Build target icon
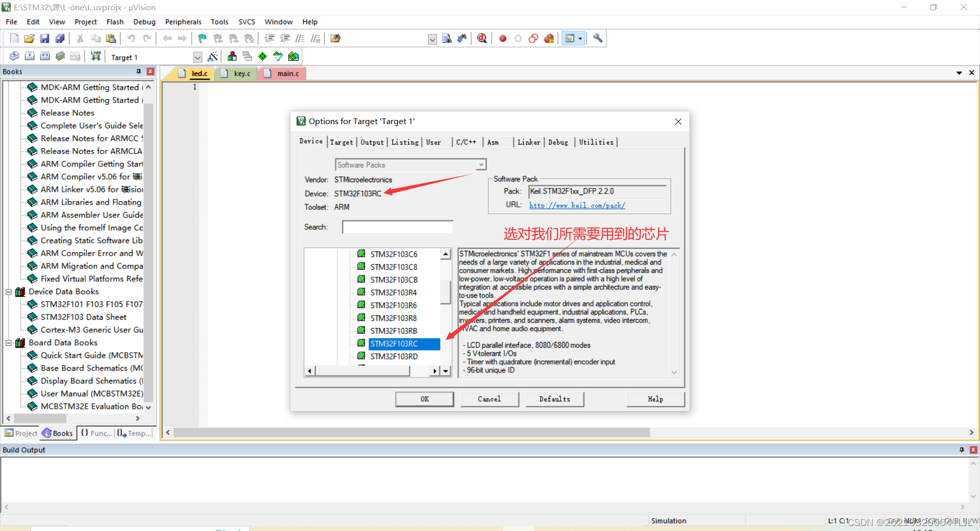Screen dimensions: 980x531 pos(30,56)
